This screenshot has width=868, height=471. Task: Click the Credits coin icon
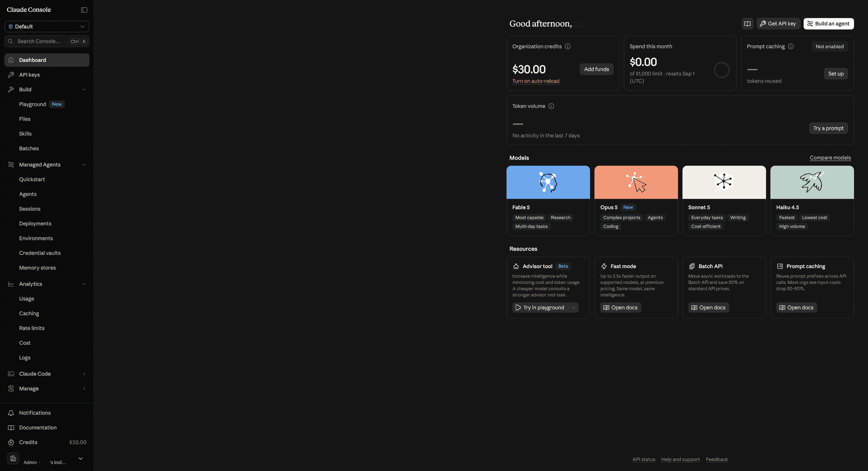coord(11,442)
